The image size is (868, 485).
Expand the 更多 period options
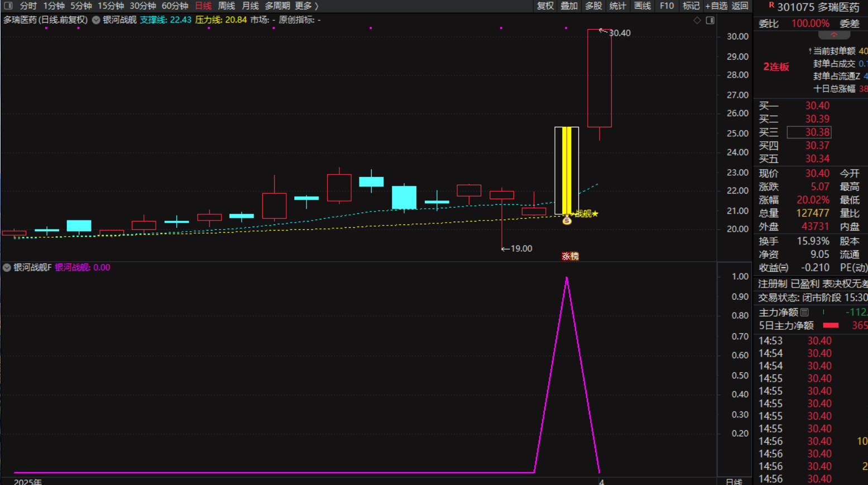(x=306, y=6)
